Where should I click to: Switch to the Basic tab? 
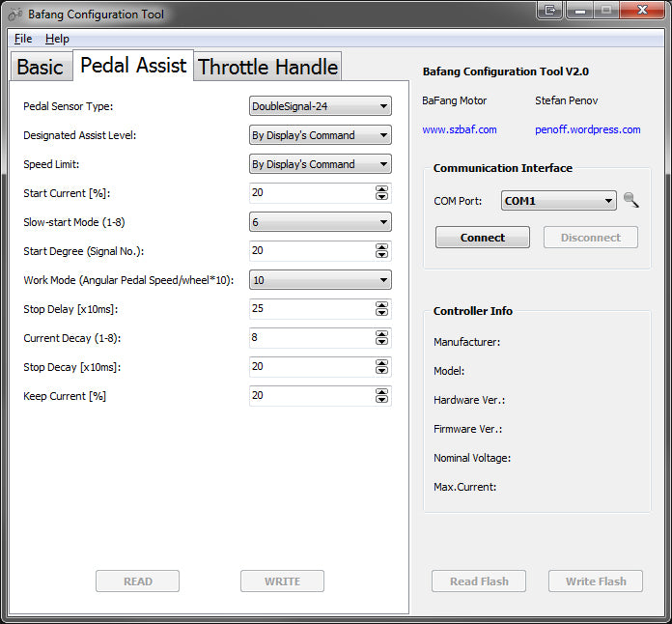(40, 67)
